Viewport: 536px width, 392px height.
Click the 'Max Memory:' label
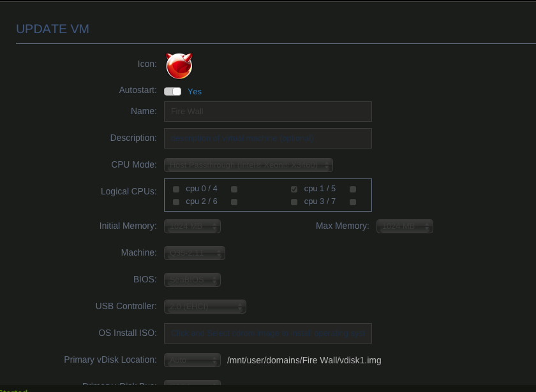(343, 226)
